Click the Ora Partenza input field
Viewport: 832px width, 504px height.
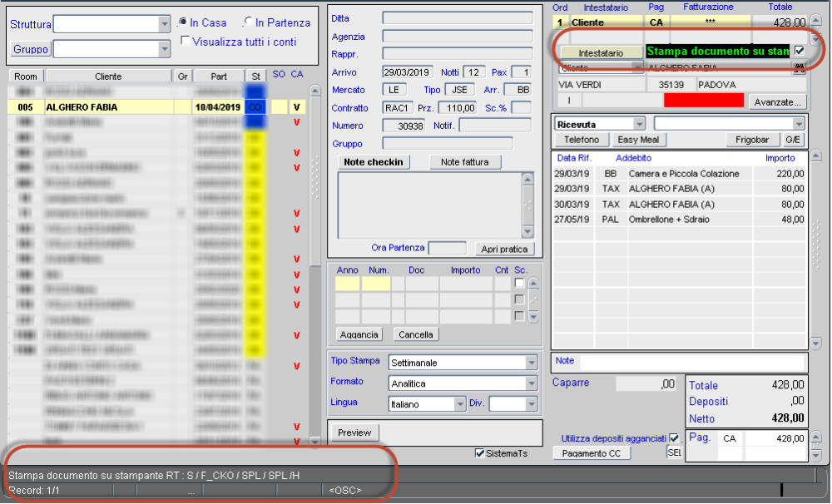(448, 247)
